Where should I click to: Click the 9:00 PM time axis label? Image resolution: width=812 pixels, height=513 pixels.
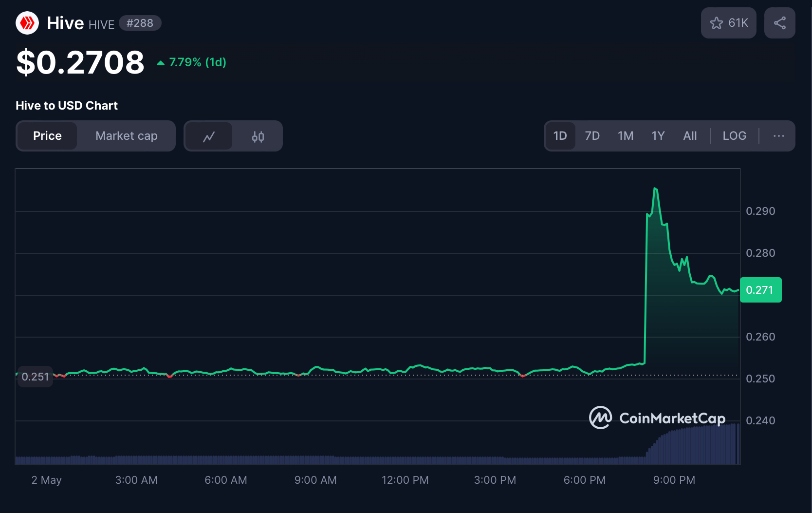674,480
